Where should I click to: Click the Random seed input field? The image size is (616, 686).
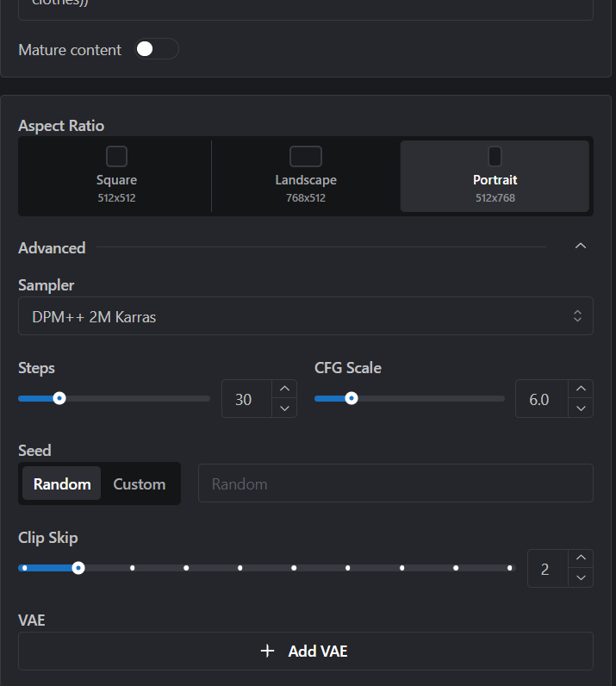[395, 483]
